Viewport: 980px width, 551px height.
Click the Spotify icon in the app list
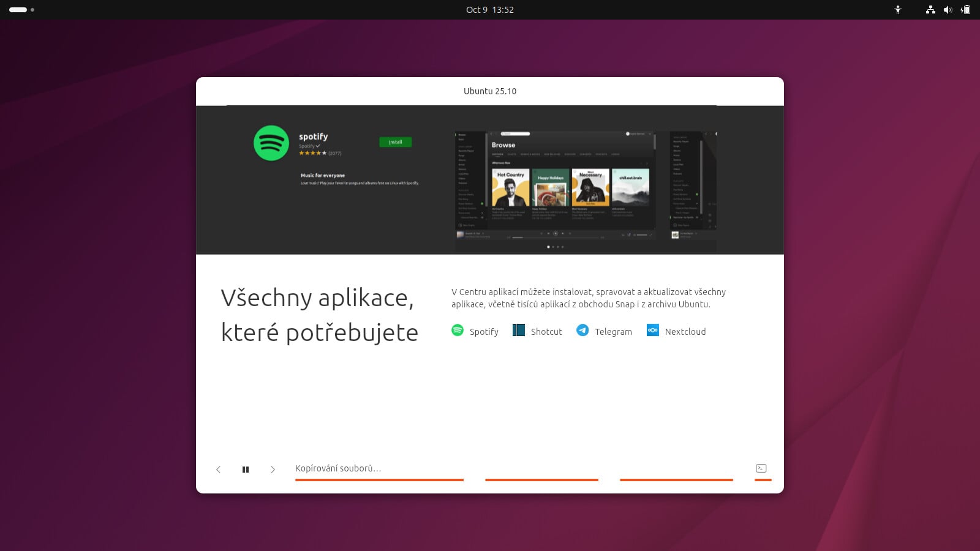458,331
